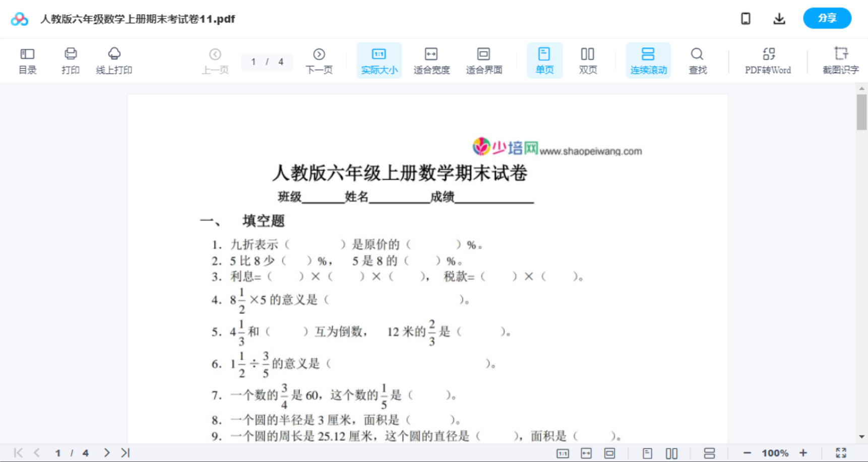This screenshot has height=462, width=868.
Task: Click the download icon in the top bar
Action: pyautogui.click(x=779, y=18)
